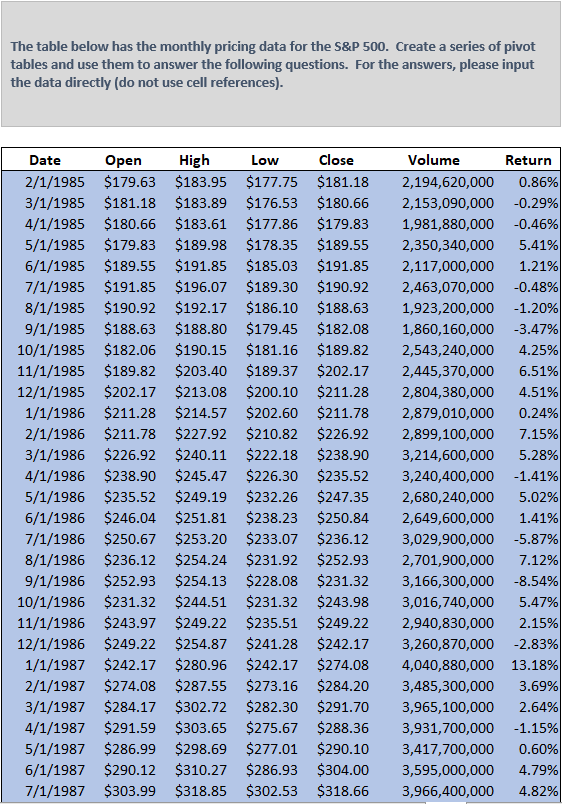Select return value 0.60%
The image size is (562, 804).
[x=538, y=750]
